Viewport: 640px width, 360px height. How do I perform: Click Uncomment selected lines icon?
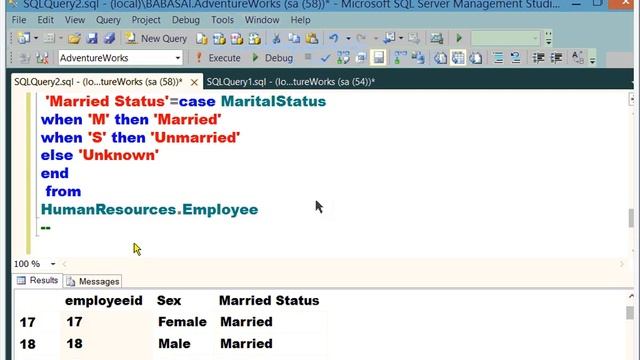(516, 58)
